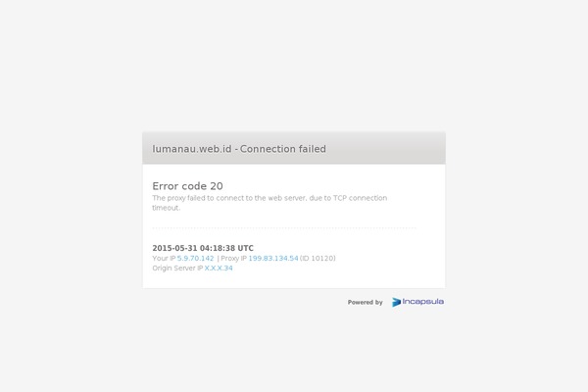Click the 'proxy failed to connect' description line
This screenshot has height=392, width=588.
pos(269,198)
